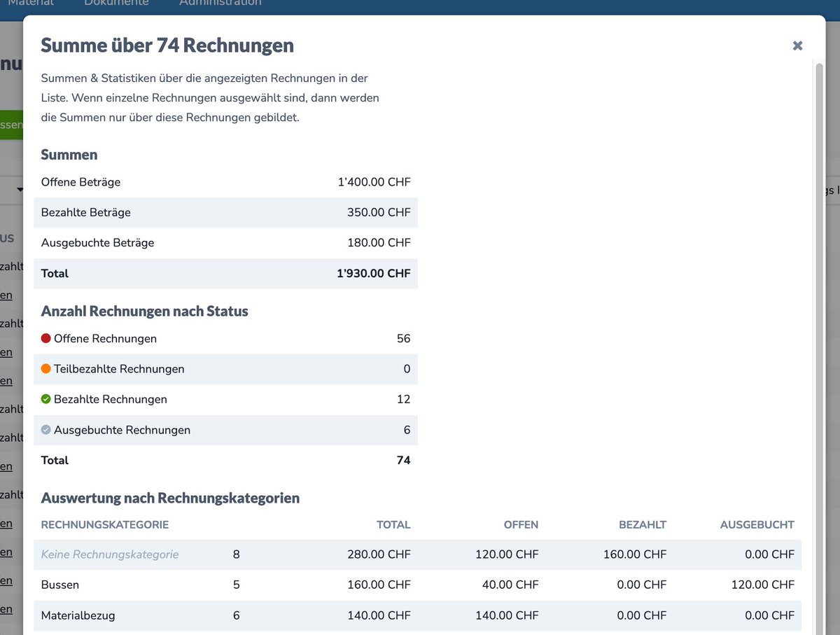840x635 pixels.
Task: Click the Keine Rechnungskategorie bezahlt amount 160.00 CHF
Action: (635, 554)
